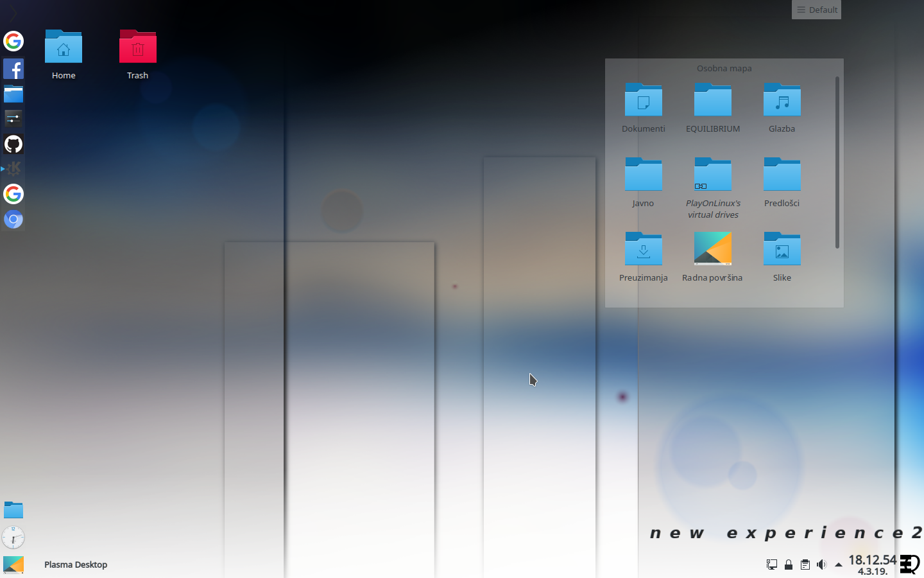
Task: Open the Preuzimanja downloads folder
Action: (x=644, y=257)
